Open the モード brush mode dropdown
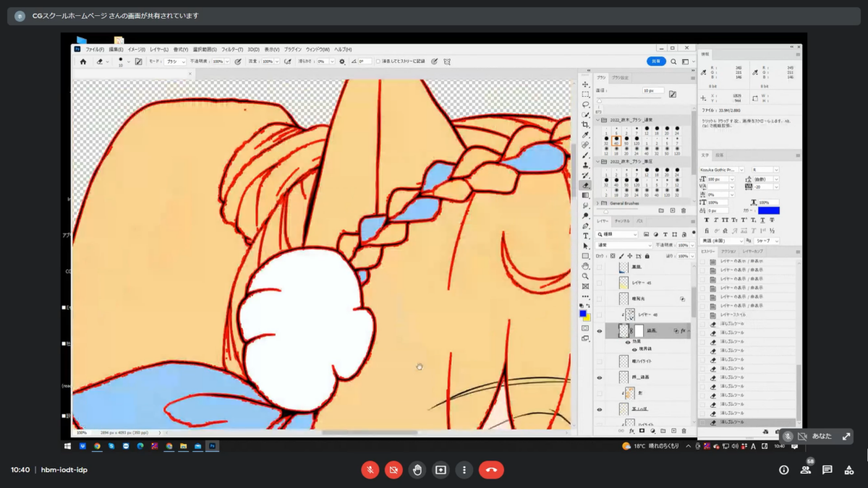 (174, 62)
